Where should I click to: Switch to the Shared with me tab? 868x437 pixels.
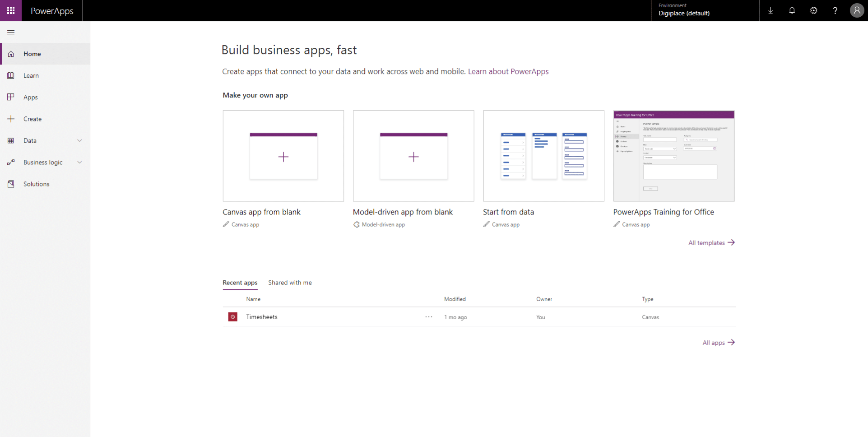[290, 283]
